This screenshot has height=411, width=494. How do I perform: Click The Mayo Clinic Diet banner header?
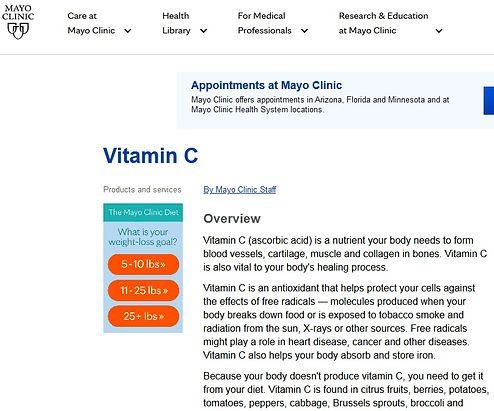[x=143, y=212]
